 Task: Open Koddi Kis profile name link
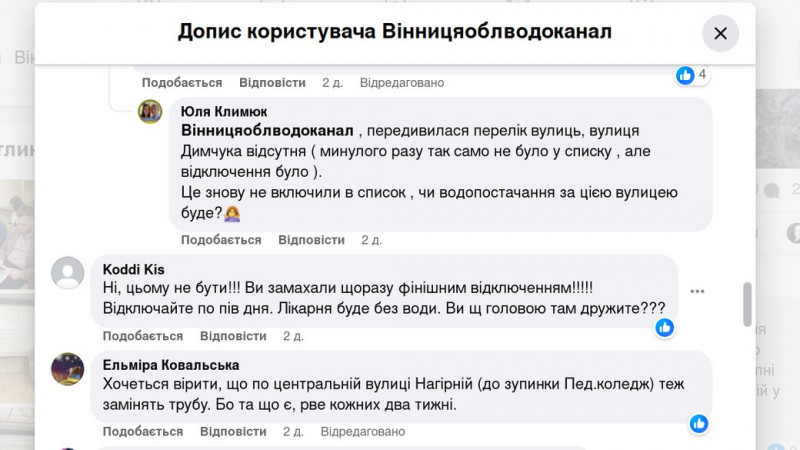[x=134, y=269]
